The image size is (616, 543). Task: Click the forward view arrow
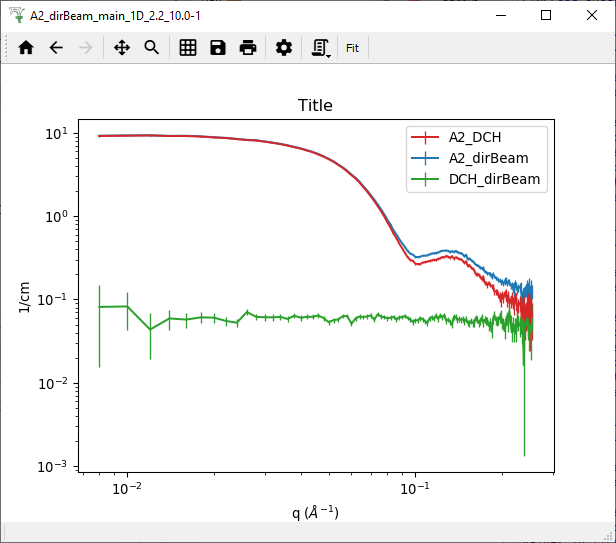86,48
